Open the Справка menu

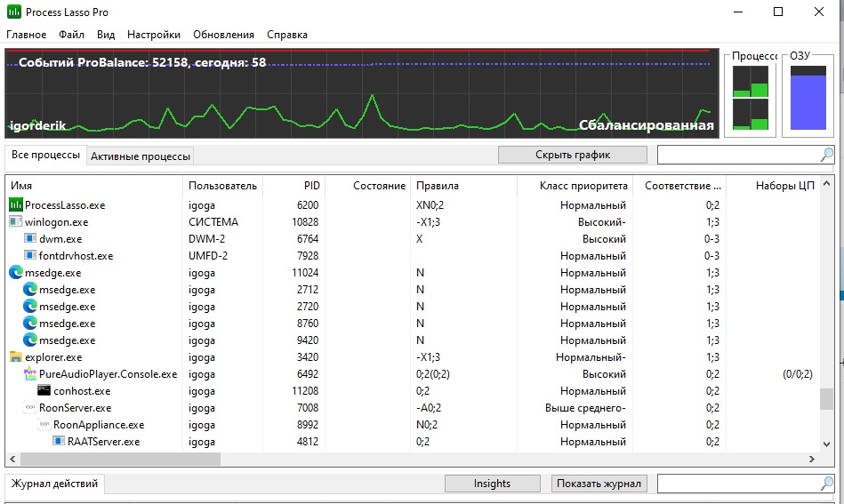[x=287, y=35]
